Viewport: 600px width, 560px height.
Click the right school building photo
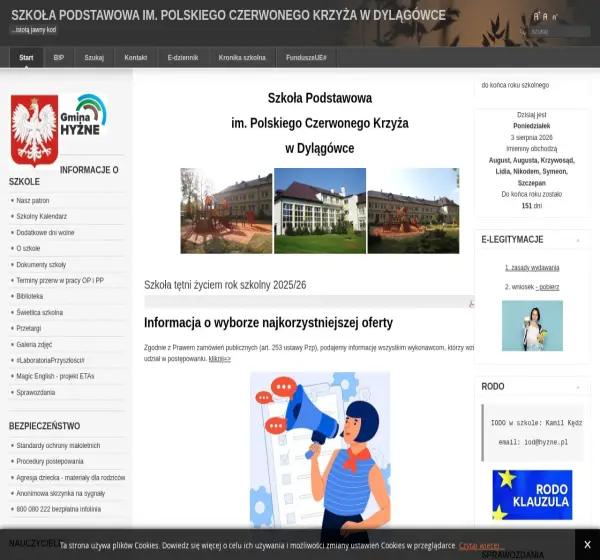(x=413, y=211)
